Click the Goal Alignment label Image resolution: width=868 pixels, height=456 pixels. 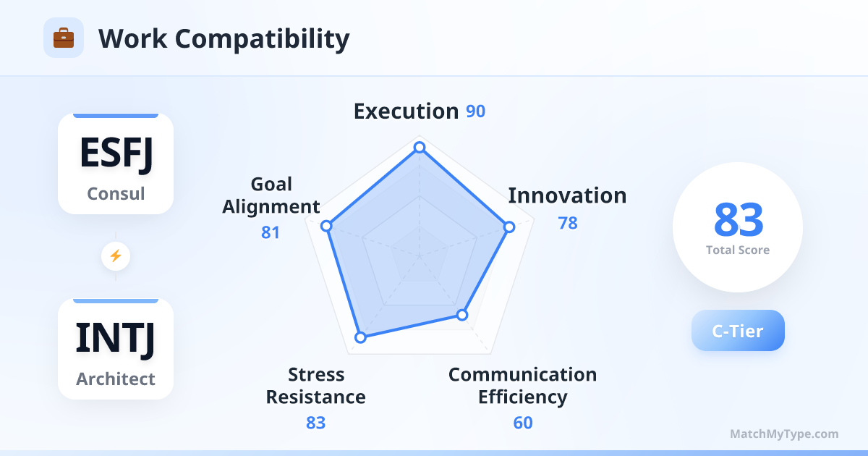point(271,195)
